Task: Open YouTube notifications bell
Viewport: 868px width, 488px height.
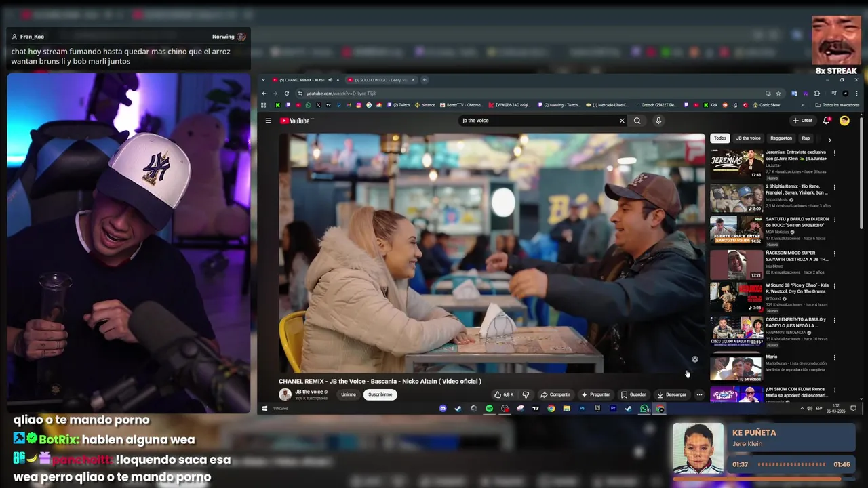Action: tap(826, 121)
